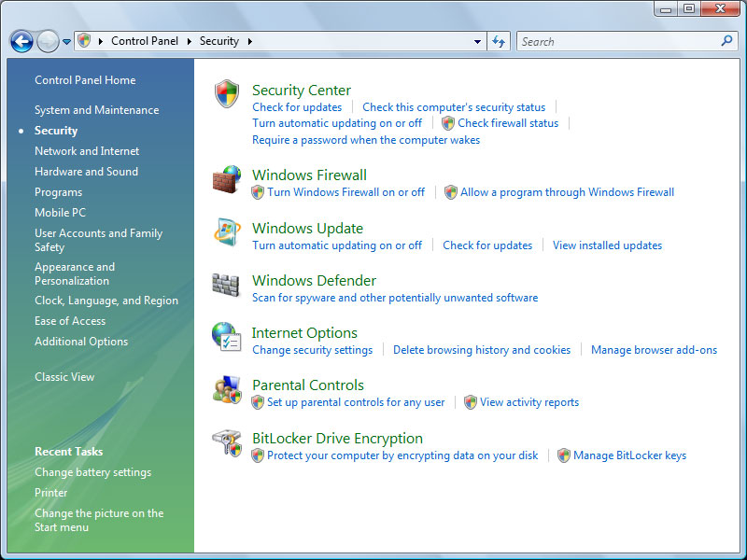Click Require a password when computer wakes
The width and height of the screenshot is (747, 560).
coord(366,140)
